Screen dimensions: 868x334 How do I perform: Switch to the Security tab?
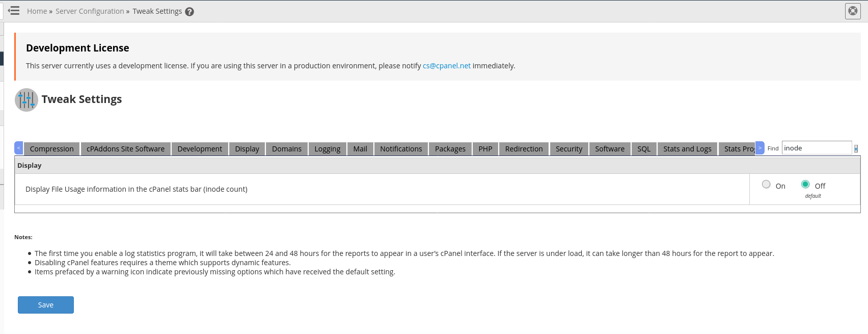click(568, 149)
